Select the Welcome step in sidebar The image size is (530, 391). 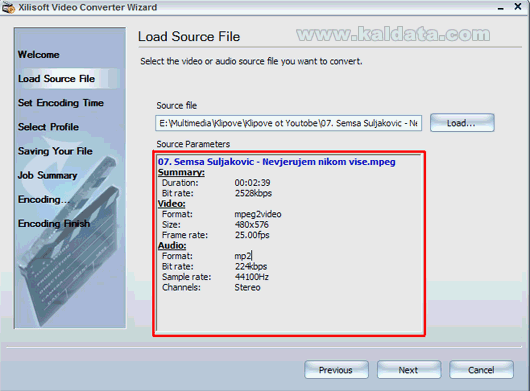[39, 54]
